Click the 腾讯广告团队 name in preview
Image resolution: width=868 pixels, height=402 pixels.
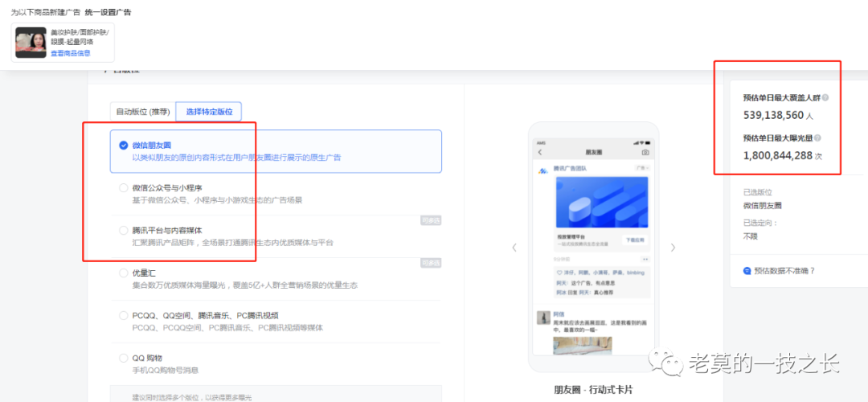tap(570, 168)
